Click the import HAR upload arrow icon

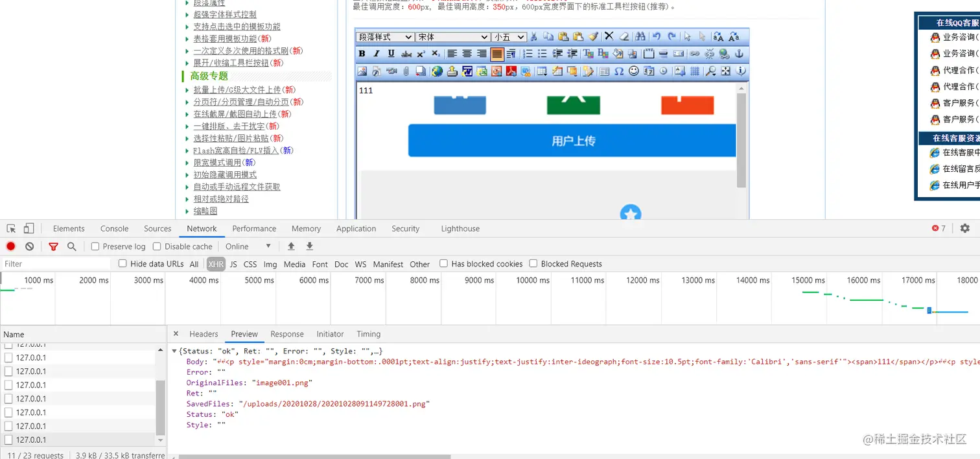(x=291, y=246)
